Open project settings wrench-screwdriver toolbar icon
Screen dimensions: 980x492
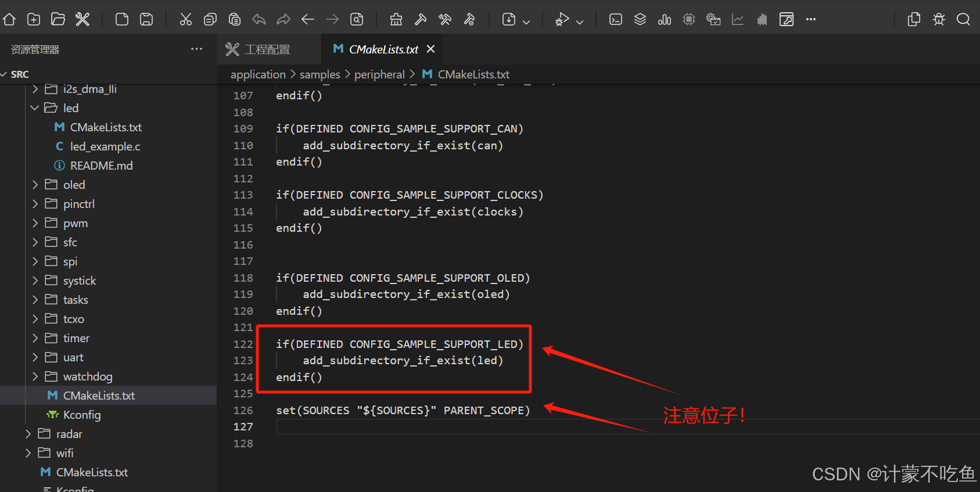tap(82, 20)
